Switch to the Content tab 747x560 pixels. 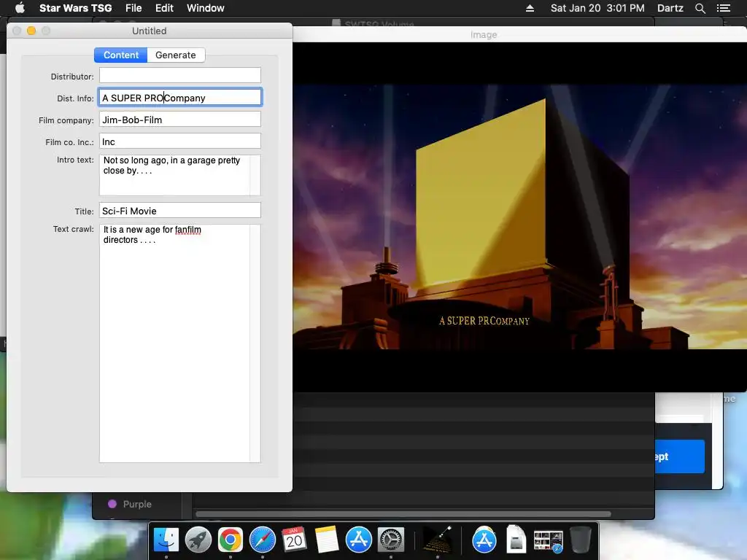coord(121,55)
